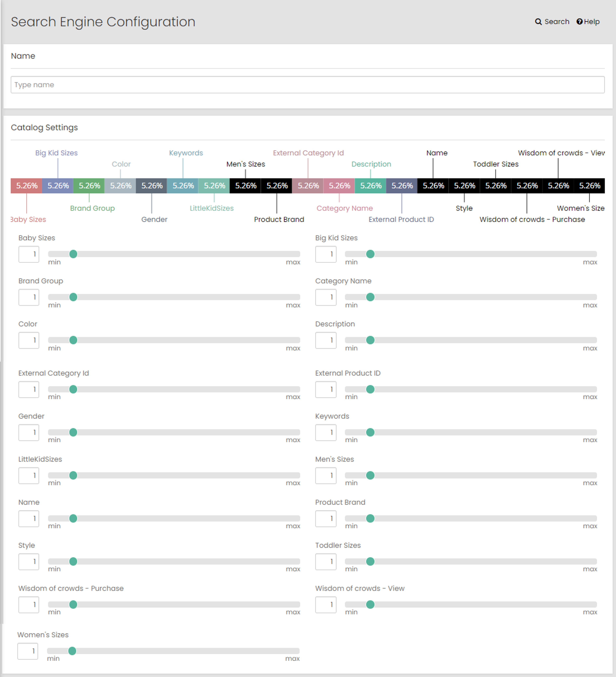Screen dimensions: 616x677
Task: Click Women's Sizes slider handle
Action: (x=72, y=651)
